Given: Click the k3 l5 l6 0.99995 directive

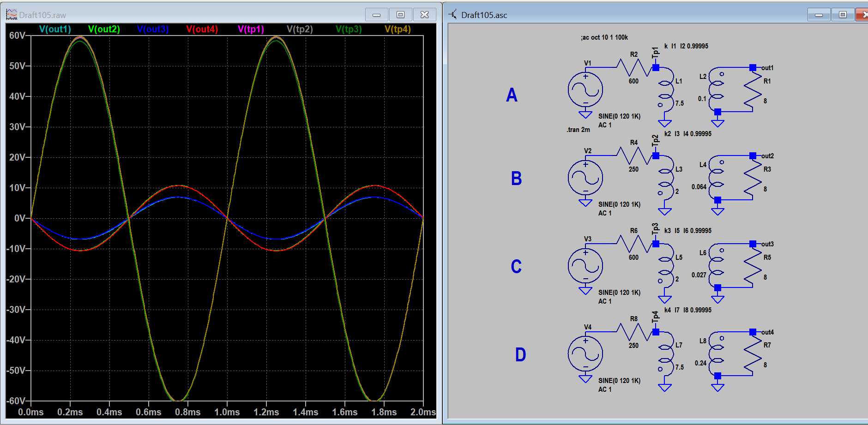Looking at the screenshot, I should 688,231.
